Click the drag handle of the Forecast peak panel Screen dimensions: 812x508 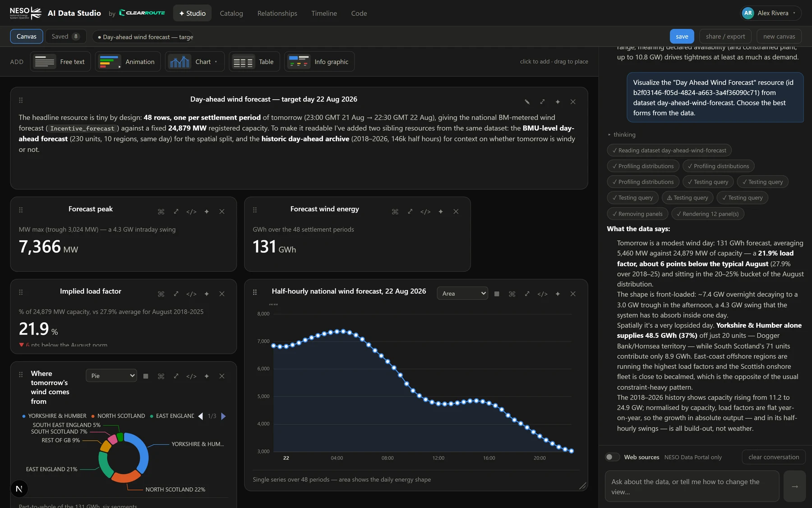pos(21,210)
